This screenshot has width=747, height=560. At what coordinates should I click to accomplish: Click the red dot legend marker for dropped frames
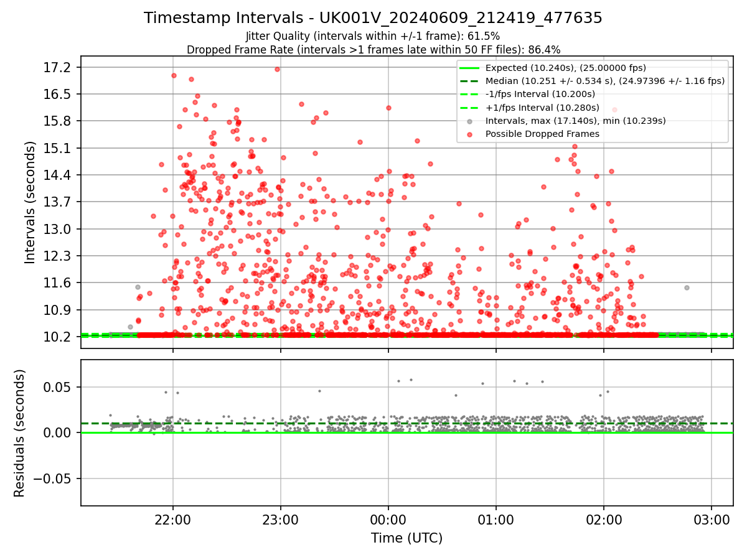pyautogui.click(x=470, y=134)
